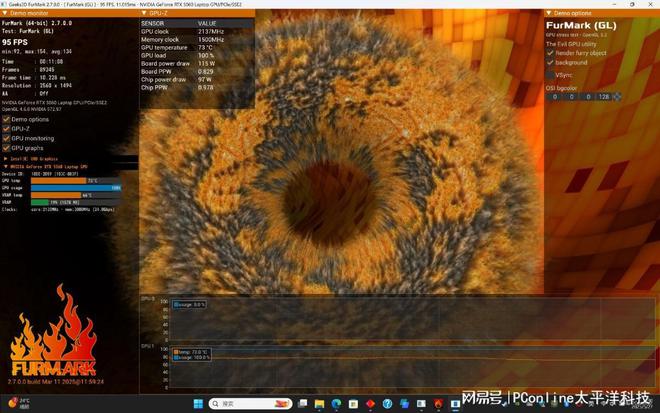Click the SENSOR column header in GPU-Z
The height and width of the screenshot is (413, 660).
click(x=153, y=24)
